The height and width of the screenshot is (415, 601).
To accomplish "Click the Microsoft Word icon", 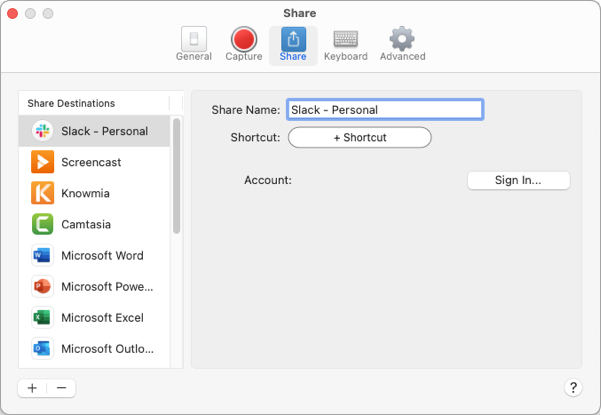I will [43, 255].
